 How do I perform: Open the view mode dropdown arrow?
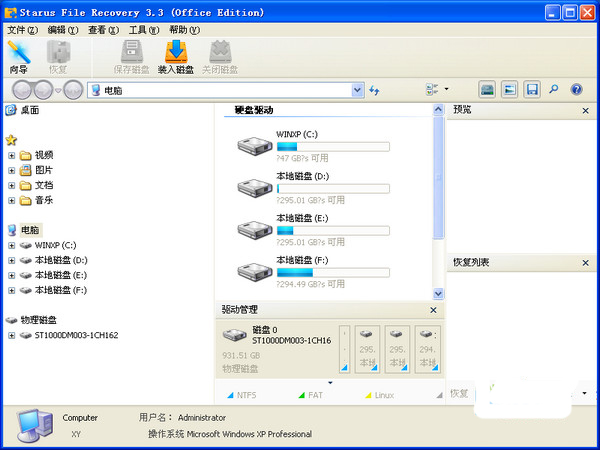tap(446, 90)
